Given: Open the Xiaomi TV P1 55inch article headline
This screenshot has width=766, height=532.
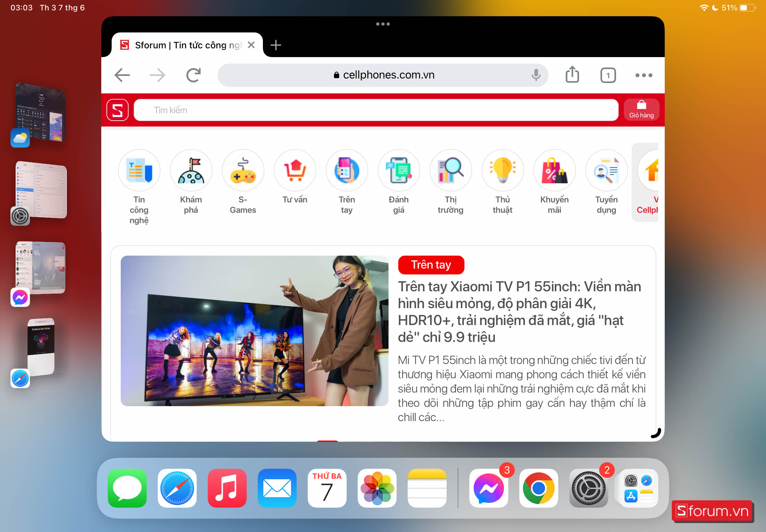Looking at the screenshot, I should coord(519,312).
